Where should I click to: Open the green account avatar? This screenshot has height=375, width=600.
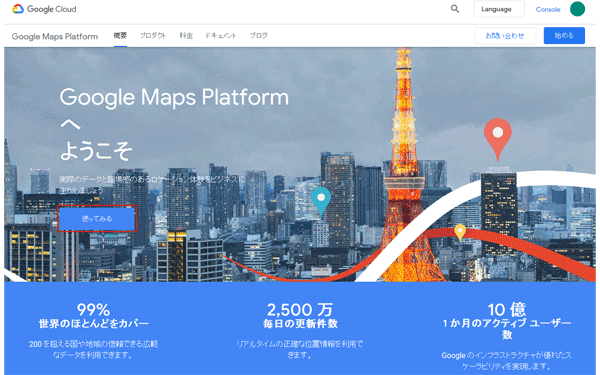577,9
